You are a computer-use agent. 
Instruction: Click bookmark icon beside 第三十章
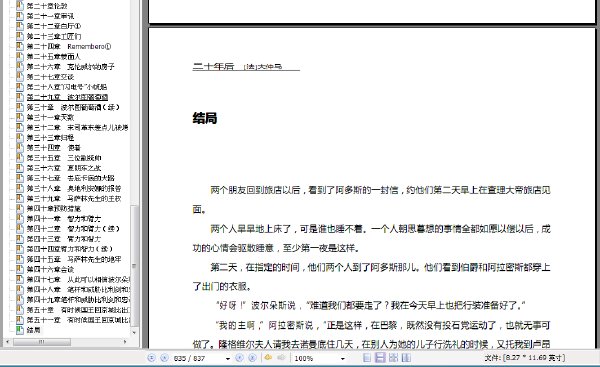[20, 107]
